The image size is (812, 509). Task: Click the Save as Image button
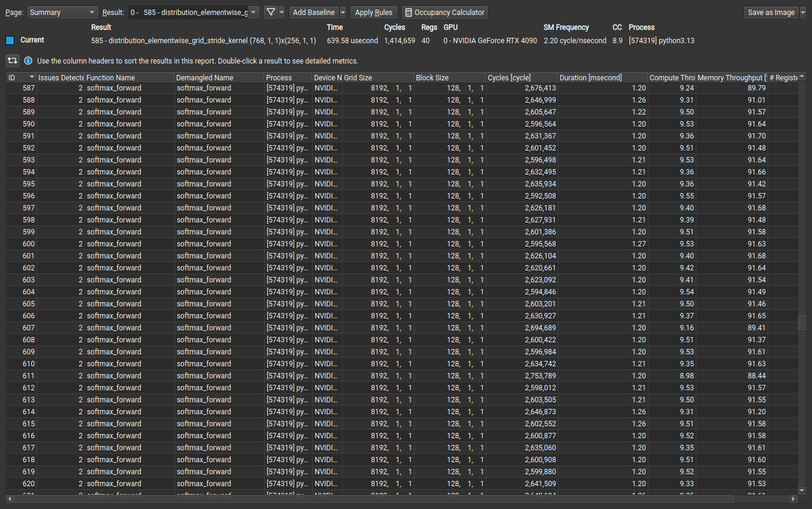pos(771,12)
